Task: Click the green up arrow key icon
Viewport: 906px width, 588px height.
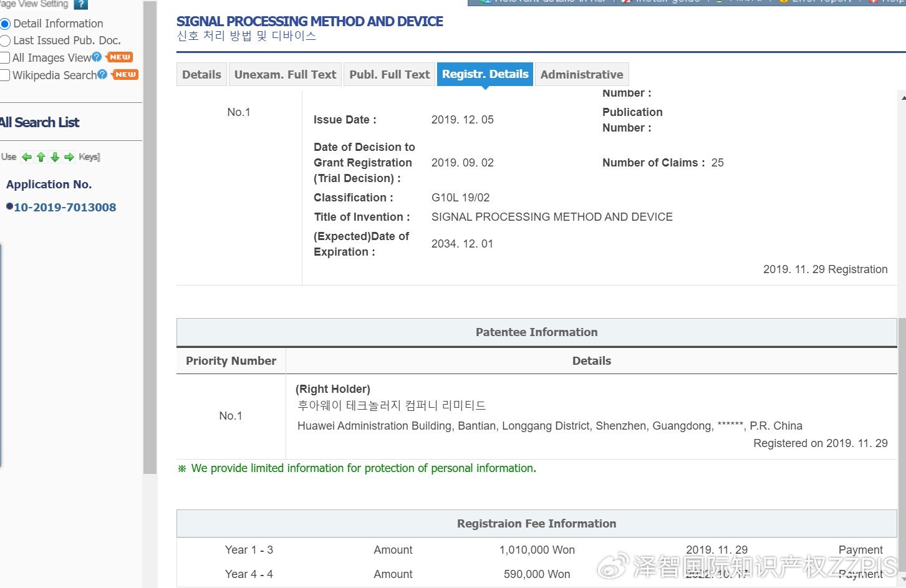Action: coord(41,157)
